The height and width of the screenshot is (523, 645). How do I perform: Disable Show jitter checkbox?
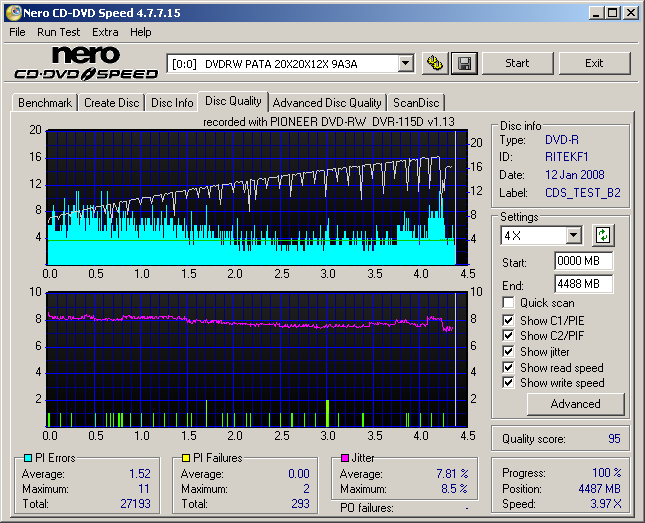(x=508, y=351)
